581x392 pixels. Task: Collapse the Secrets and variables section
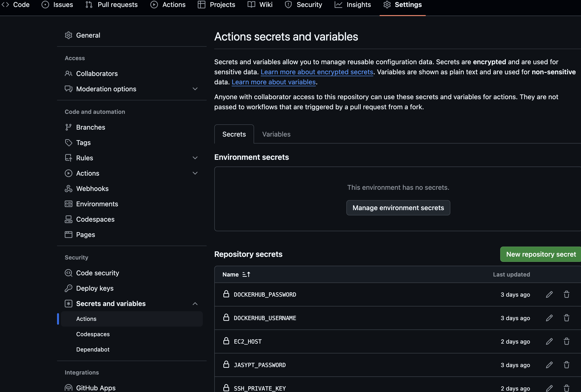195,304
